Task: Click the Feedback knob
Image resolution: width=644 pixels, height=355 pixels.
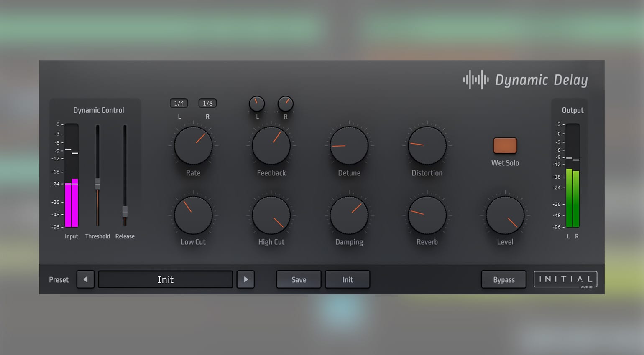Action: (271, 145)
